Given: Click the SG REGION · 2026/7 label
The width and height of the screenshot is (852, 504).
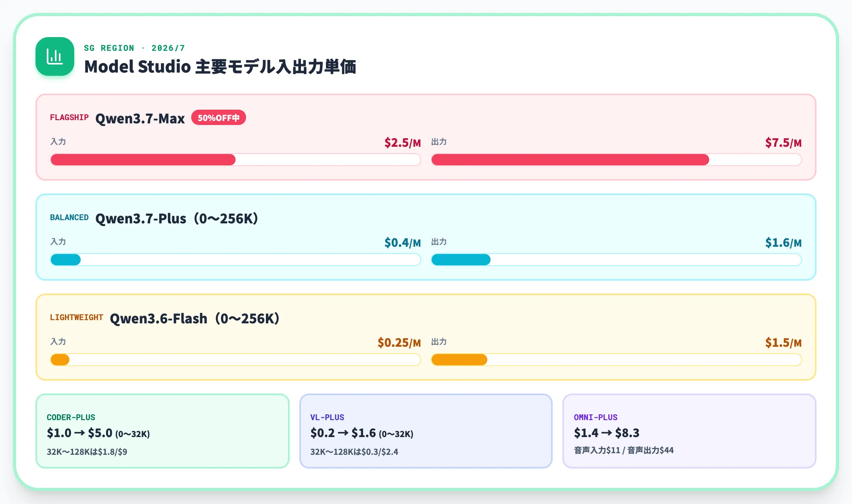Looking at the screenshot, I should pyautogui.click(x=135, y=48).
